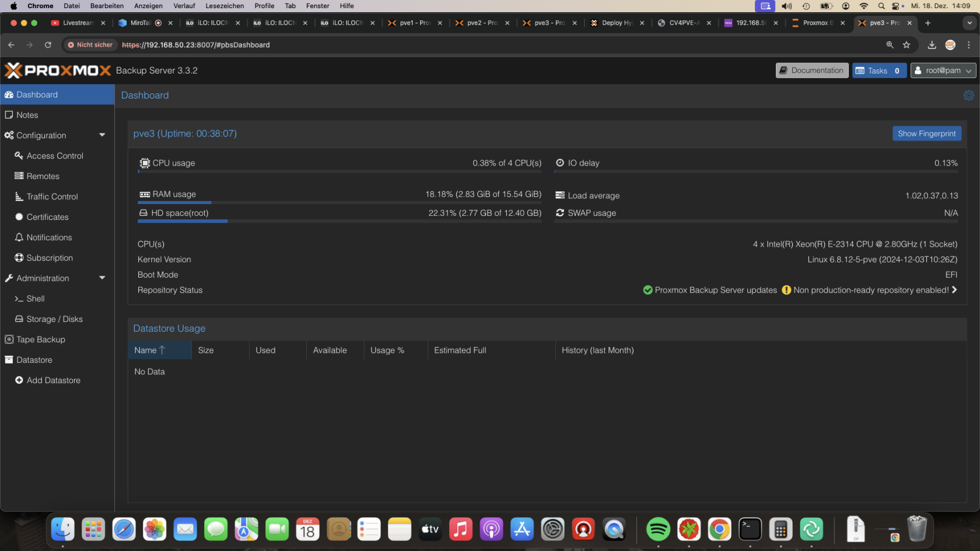This screenshot has width=980, height=551.
Task: Open the repository status details chevron
Action: coord(954,290)
